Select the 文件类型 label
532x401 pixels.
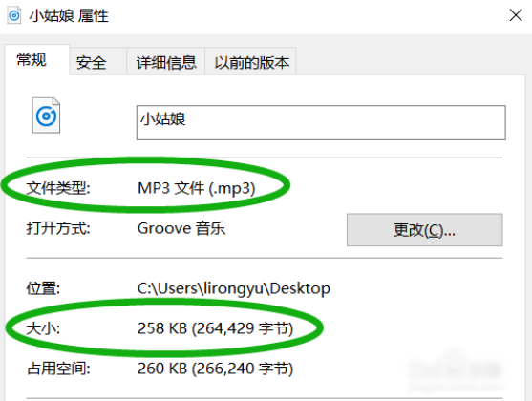point(58,188)
